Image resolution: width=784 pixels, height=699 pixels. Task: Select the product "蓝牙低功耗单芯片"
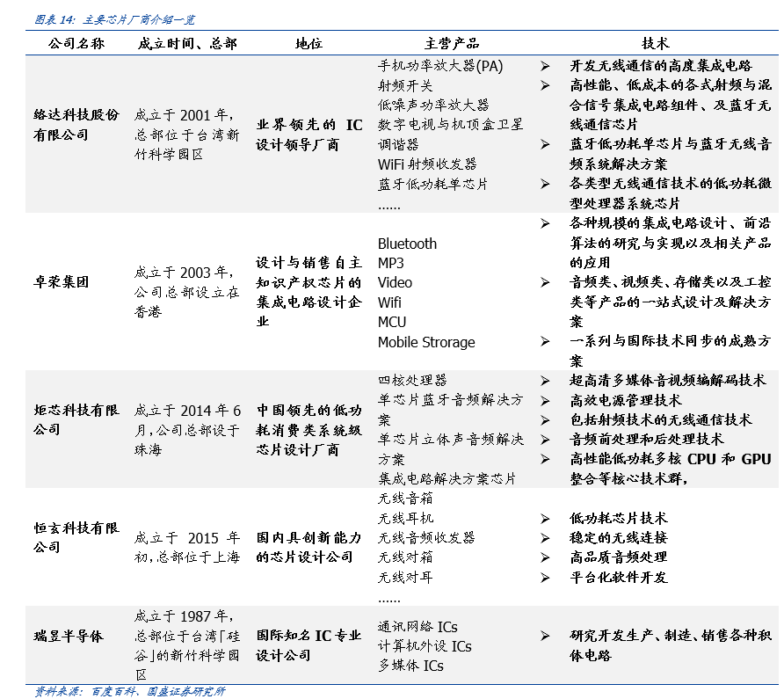tap(432, 184)
